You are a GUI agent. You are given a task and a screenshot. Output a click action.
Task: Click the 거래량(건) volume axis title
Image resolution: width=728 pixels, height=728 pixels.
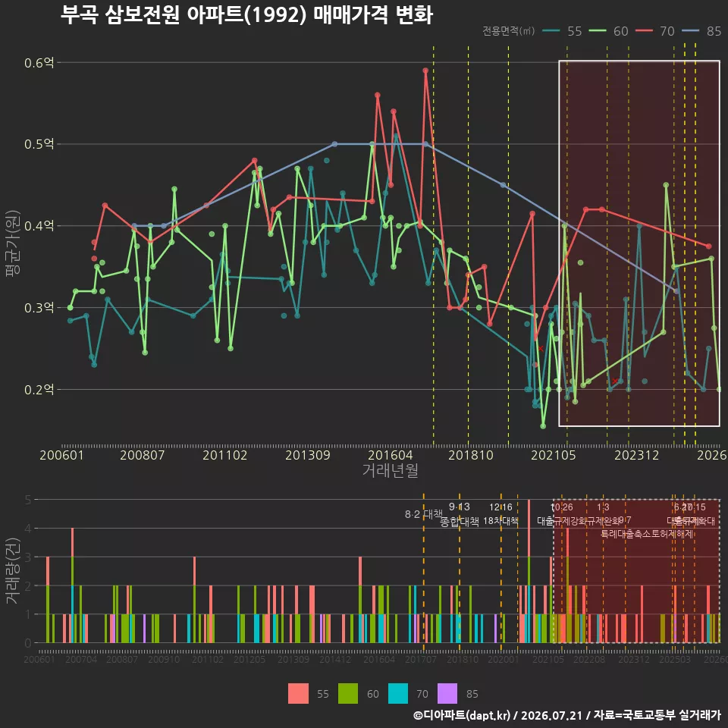point(13,571)
